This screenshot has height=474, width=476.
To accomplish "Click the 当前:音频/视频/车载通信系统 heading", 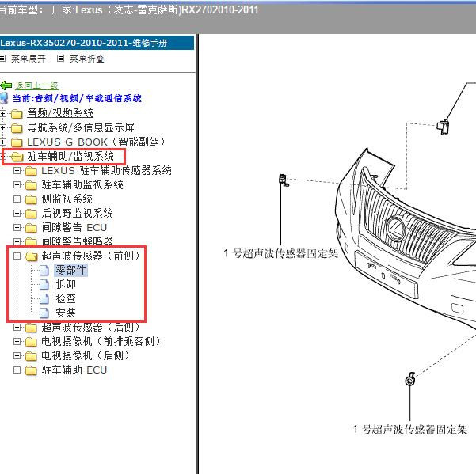I will (x=77, y=98).
